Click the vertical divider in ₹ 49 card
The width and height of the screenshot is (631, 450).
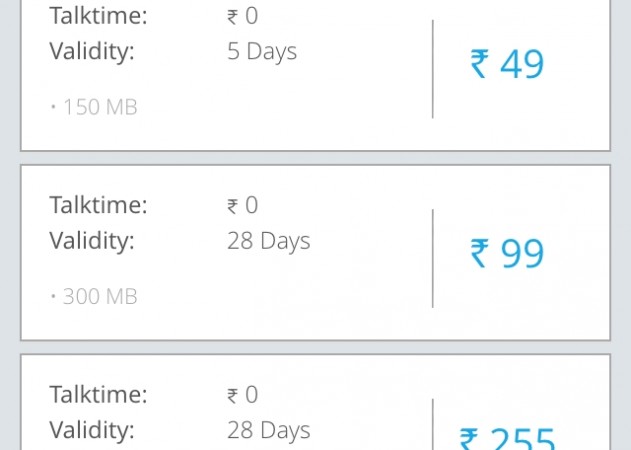pos(433,68)
